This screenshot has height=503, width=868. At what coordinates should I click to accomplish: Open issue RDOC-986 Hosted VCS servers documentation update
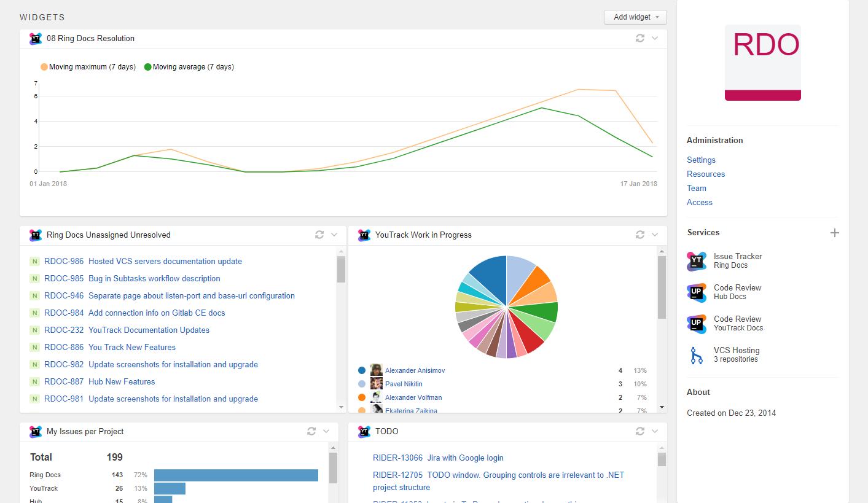click(143, 262)
